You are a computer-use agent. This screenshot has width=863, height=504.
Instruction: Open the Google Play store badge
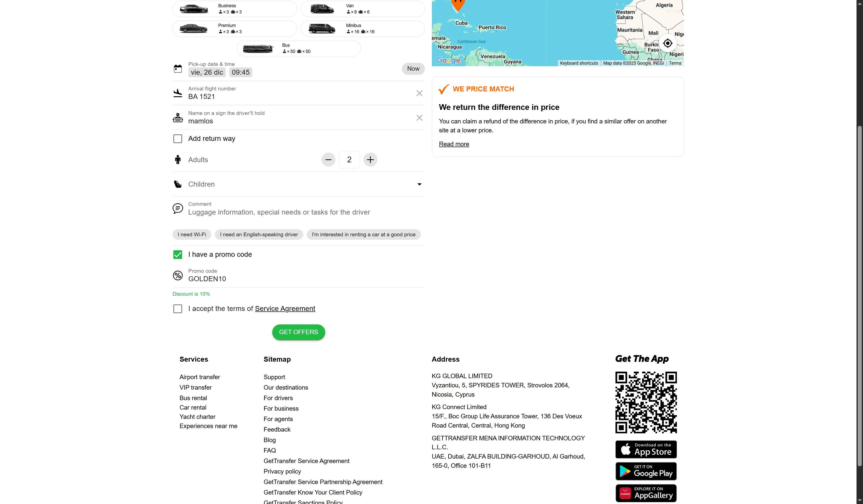point(645,471)
